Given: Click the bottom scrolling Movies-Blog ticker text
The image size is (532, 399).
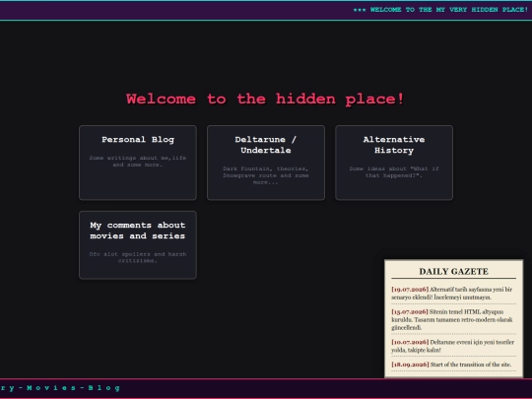Looking at the screenshot, I should coord(60,388).
